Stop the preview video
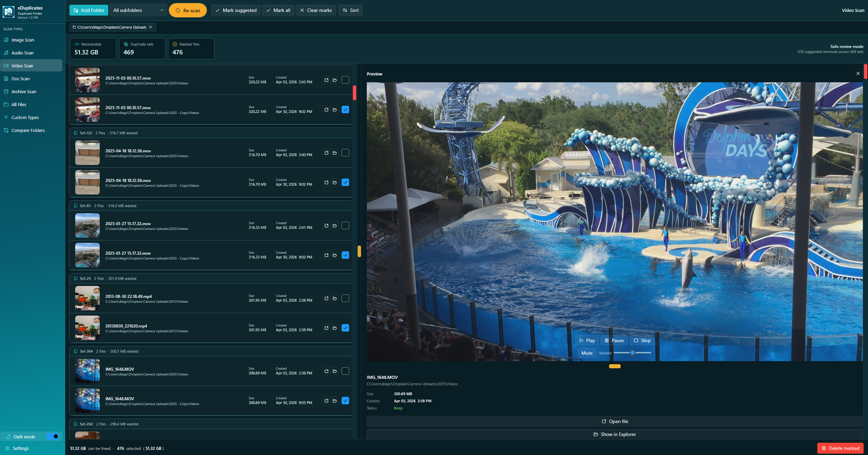868x455 pixels. (x=642, y=340)
